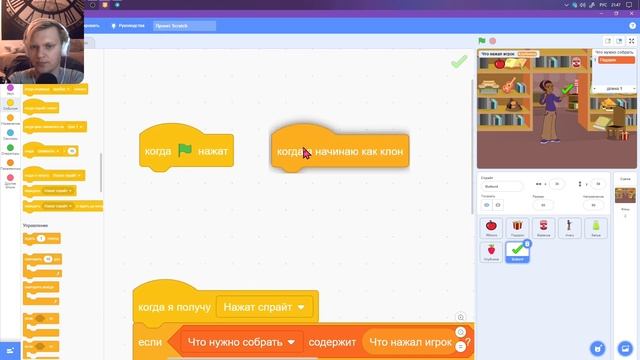The width and height of the screenshot is (640, 360).
Task: Click the zoom out minus button on workspace
Action: coord(460,332)
